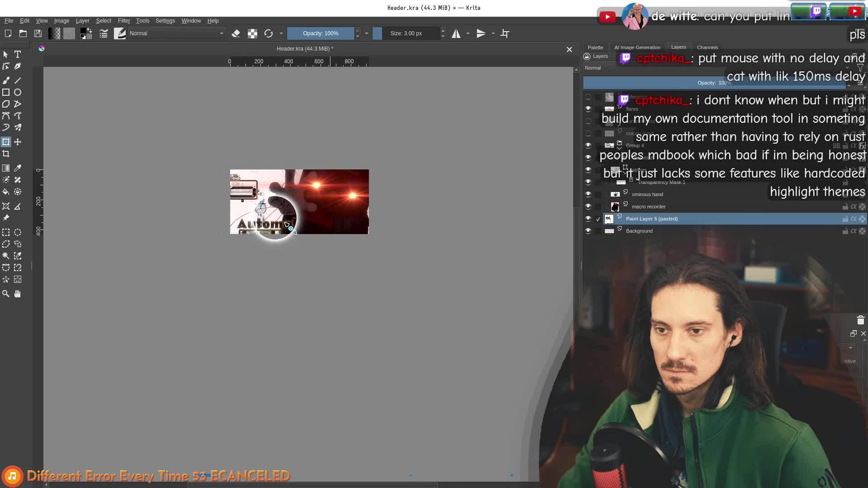Toggle visibility of macro recorder layer

(588, 206)
